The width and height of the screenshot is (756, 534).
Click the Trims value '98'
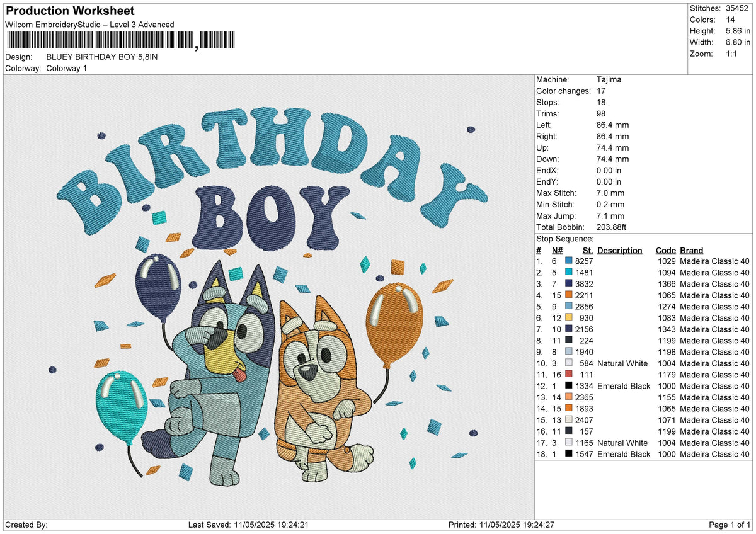(601, 113)
